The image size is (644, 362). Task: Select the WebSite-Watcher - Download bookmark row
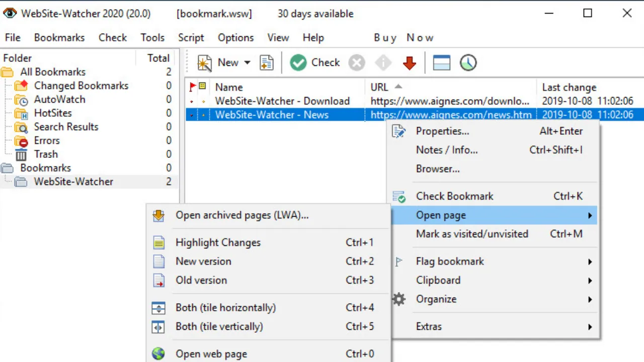(x=415, y=101)
